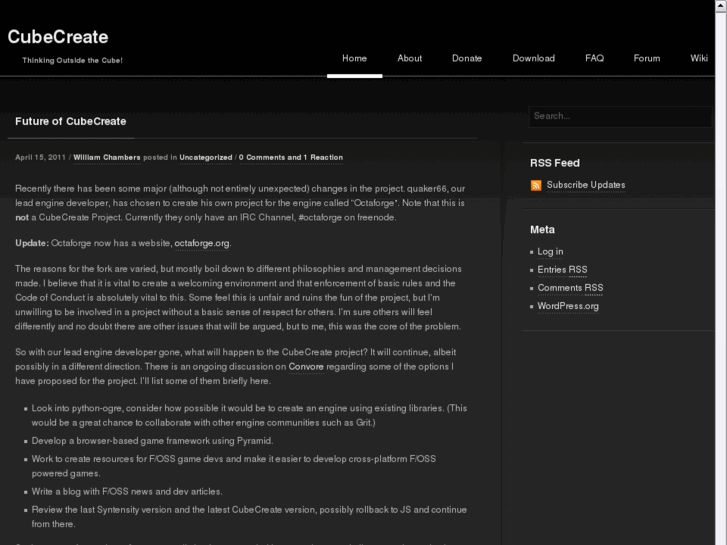Click the vertical scrollbar up arrow
This screenshot has height=545, width=727.
click(721, 6)
